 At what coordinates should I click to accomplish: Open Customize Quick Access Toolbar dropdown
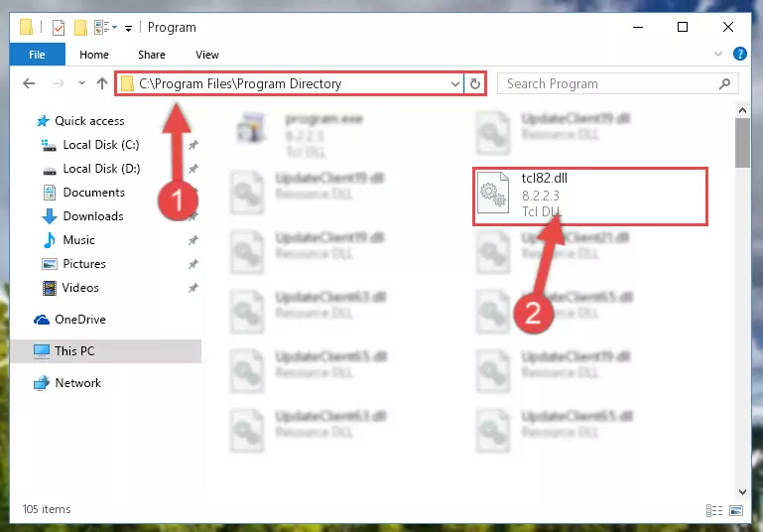tap(128, 29)
